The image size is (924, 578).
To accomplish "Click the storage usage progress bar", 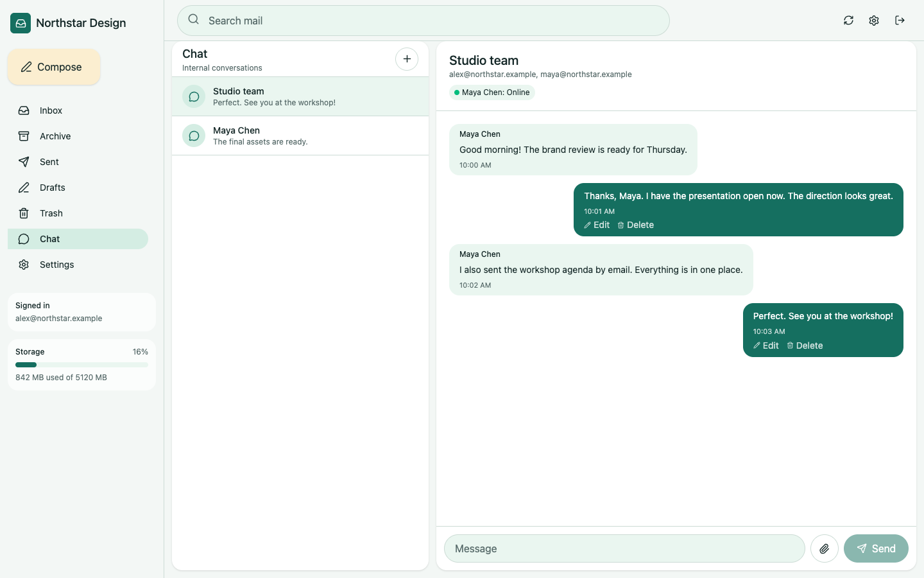I will tap(81, 365).
